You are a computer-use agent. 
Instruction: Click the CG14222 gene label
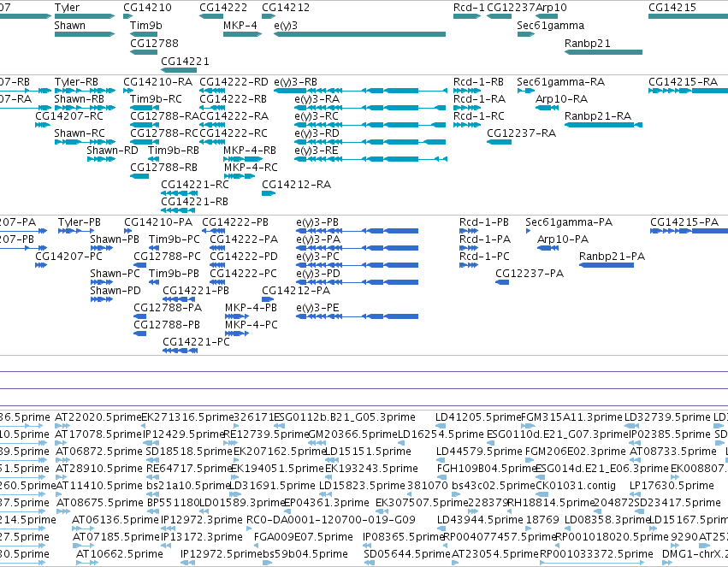(223, 8)
